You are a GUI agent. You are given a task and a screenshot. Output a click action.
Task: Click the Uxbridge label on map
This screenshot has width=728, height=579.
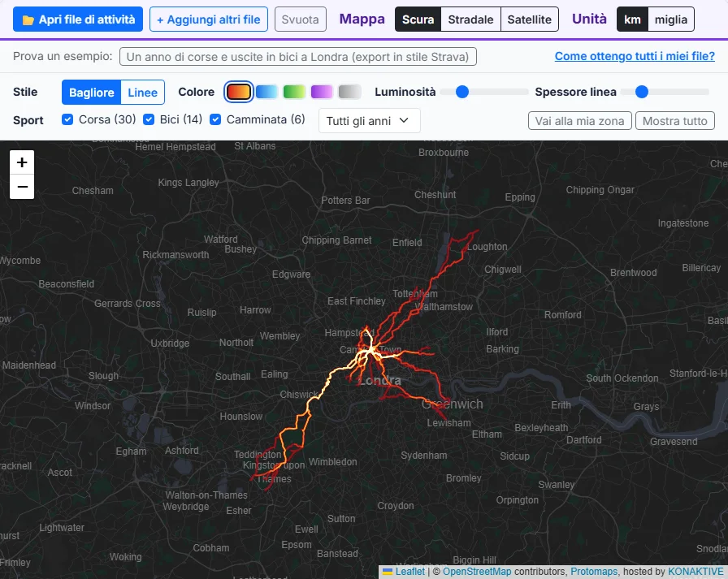[170, 344]
